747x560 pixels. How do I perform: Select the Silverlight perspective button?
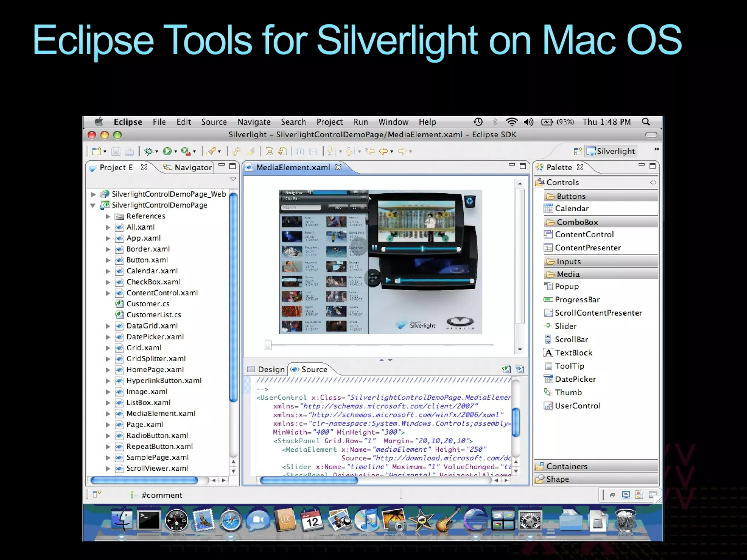611,151
